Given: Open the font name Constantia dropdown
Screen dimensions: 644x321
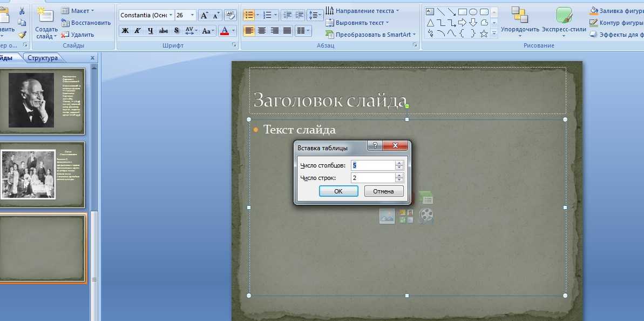Looking at the screenshot, I should 171,15.
